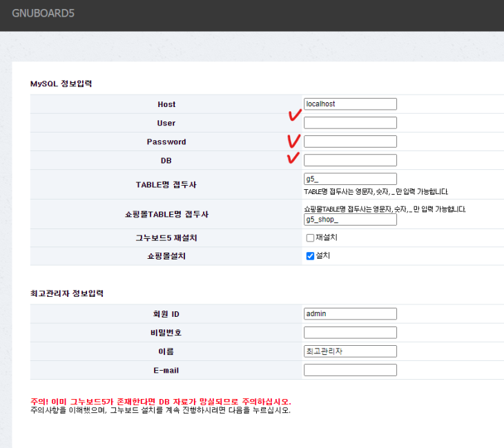Enable the 재설치 reinstall checkbox
This screenshot has width=504, height=448.
click(x=311, y=238)
